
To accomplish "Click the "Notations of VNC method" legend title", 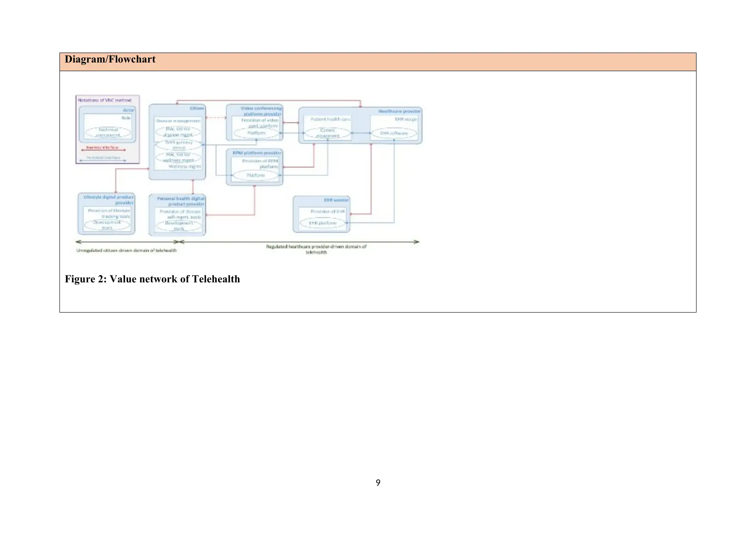I will coord(105,100).
